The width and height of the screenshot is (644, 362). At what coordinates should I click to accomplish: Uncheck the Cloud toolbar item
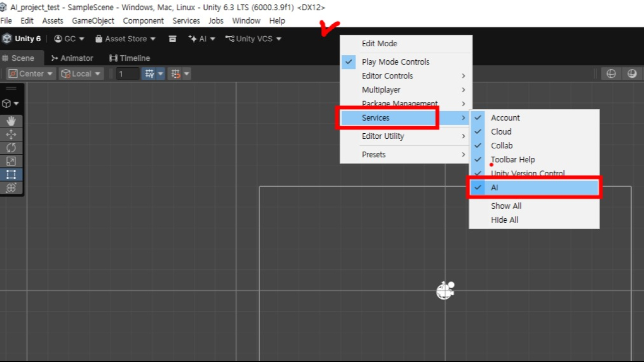[501, 132]
